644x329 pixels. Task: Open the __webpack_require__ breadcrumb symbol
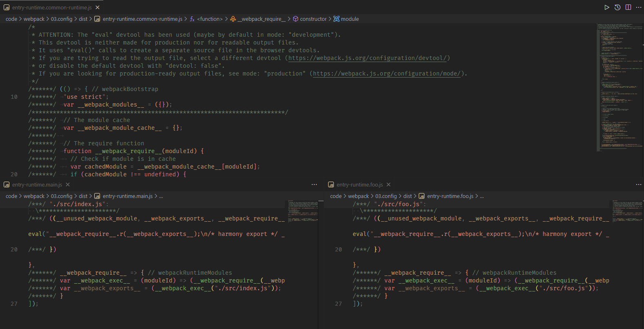pyautogui.click(x=262, y=19)
